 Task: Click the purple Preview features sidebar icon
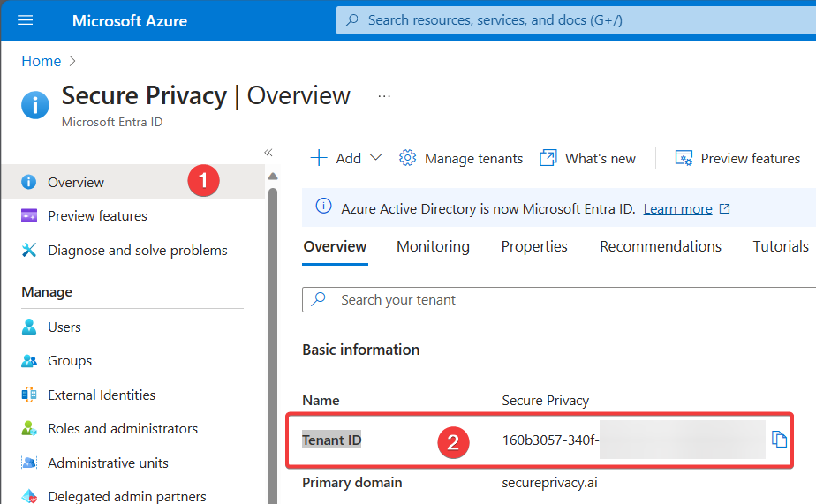click(x=28, y=215)
